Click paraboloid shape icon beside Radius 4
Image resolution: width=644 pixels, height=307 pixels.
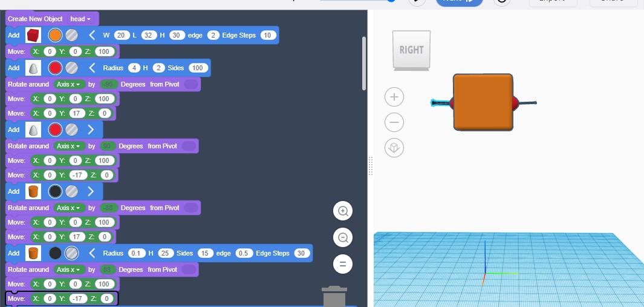33,68
